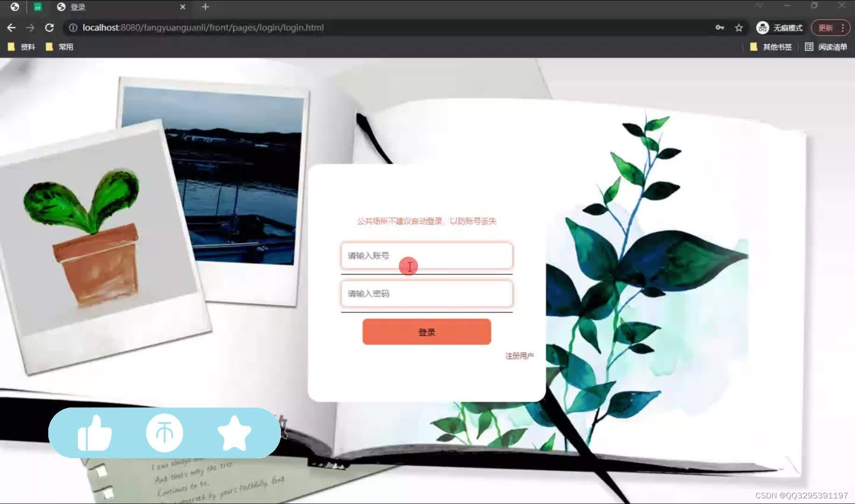Close the 登录 tab
Screen dimensions: 855x504
click(182, 7)
